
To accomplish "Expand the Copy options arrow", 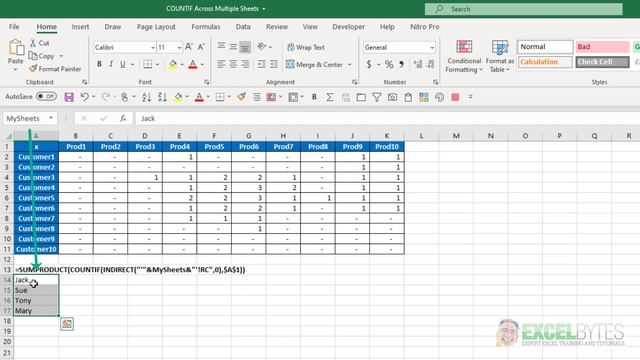I will [61, 56].
